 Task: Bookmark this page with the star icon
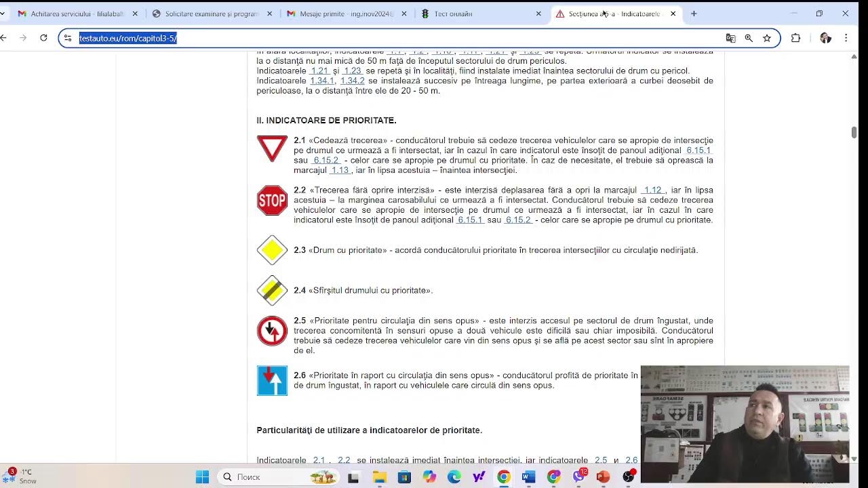point(767,38)
